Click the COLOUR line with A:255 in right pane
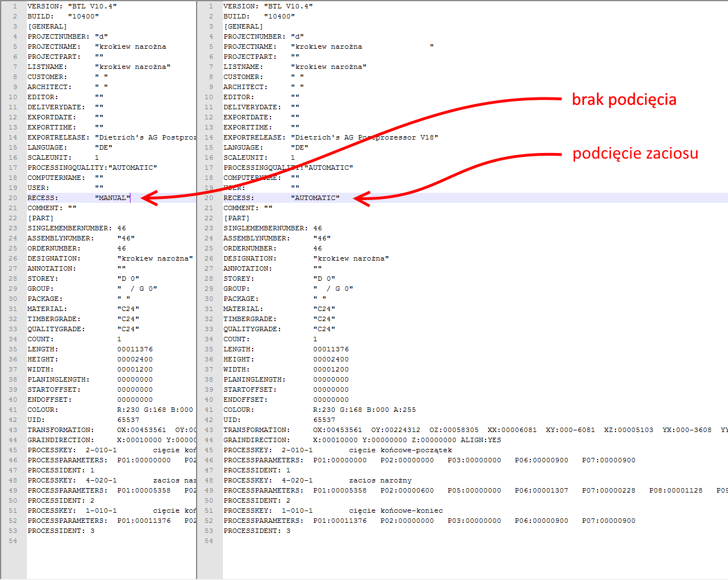The width and height of the screenshot is (728, 580). coord(364,410)
